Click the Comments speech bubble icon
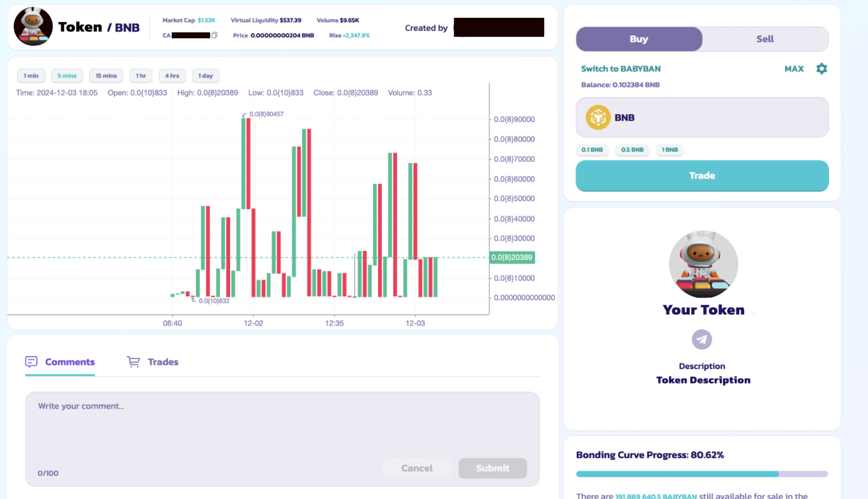Image resolution: width=868 pixels, height=499 pixels. 31,362
